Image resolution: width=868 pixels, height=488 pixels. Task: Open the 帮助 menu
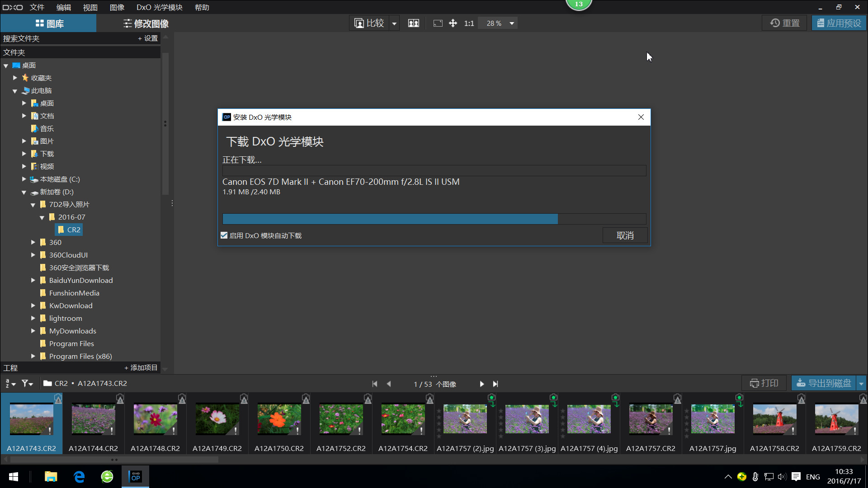(202, 7)
